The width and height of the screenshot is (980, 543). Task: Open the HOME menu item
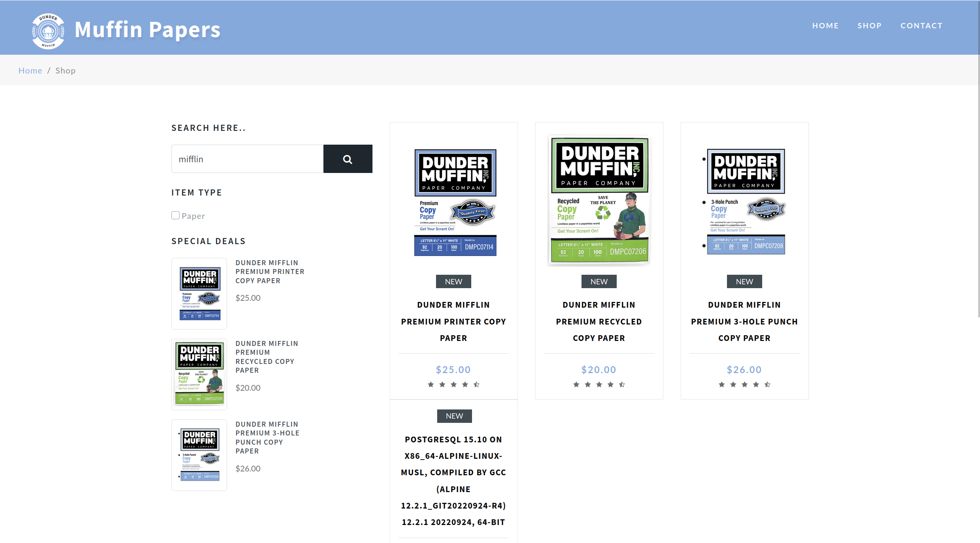point(825,26)
